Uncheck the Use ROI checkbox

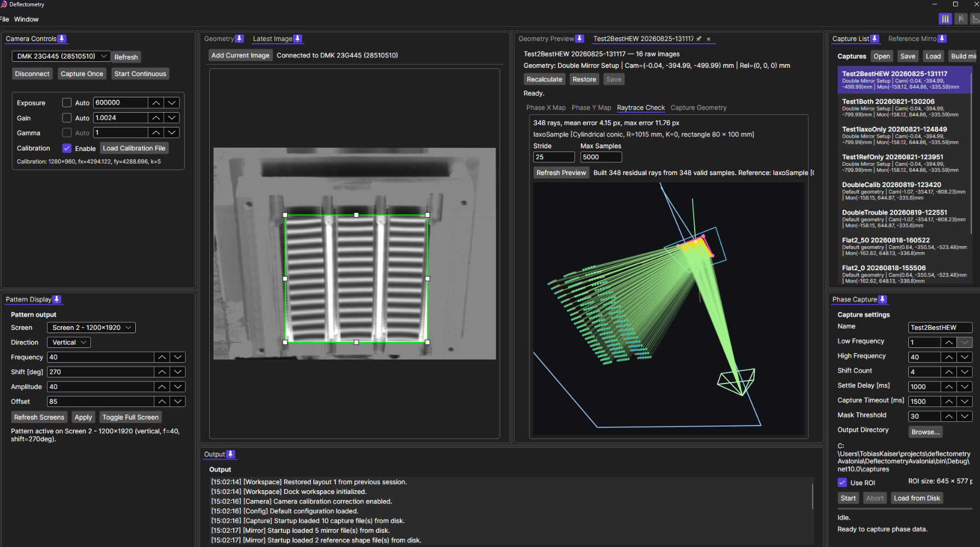point(842,483)
